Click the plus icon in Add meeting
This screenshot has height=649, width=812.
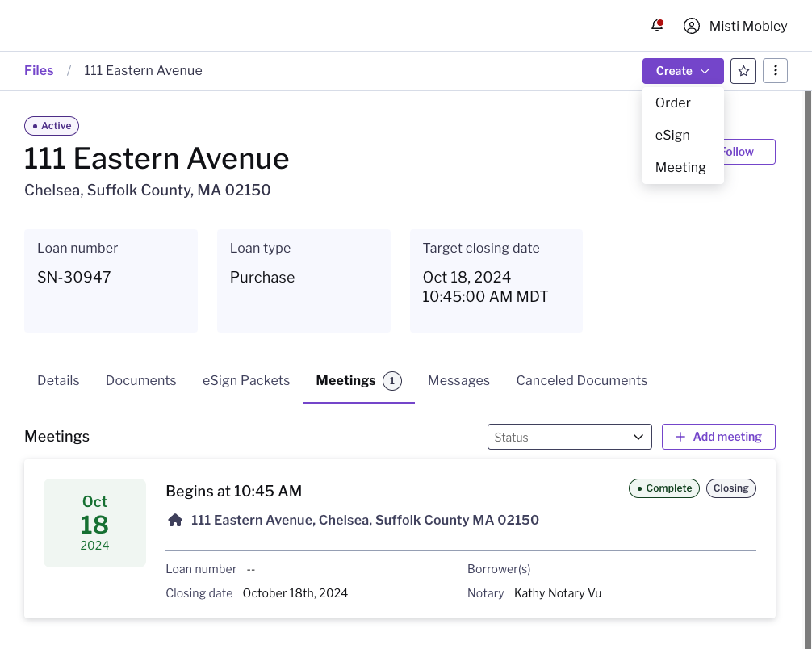[680, 437]
